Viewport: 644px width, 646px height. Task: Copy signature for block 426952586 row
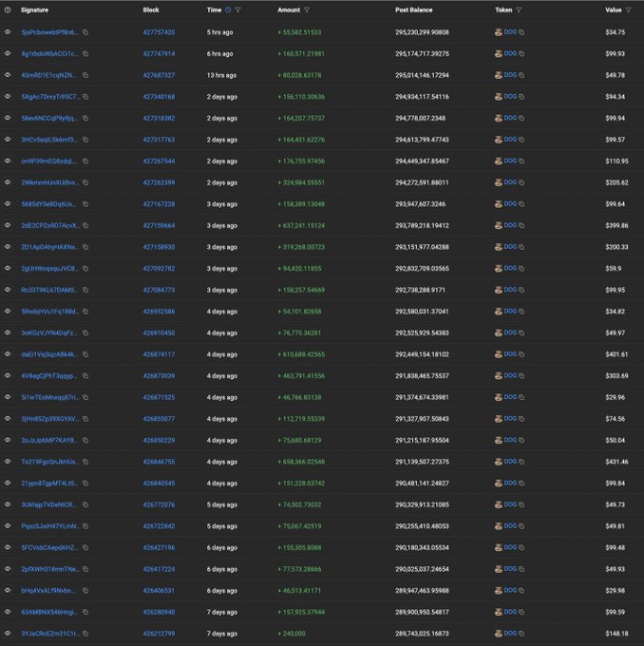85,312
